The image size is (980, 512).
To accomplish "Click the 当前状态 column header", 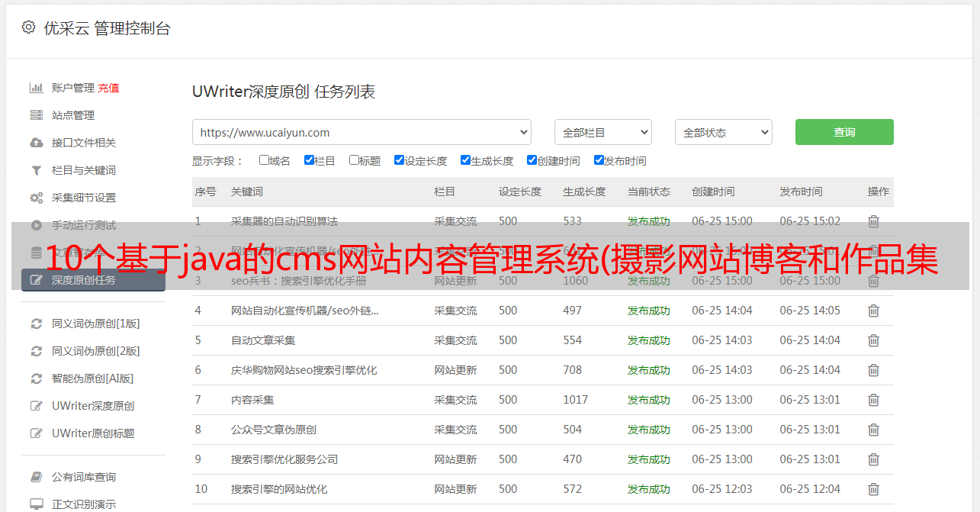I will point(649,192).
